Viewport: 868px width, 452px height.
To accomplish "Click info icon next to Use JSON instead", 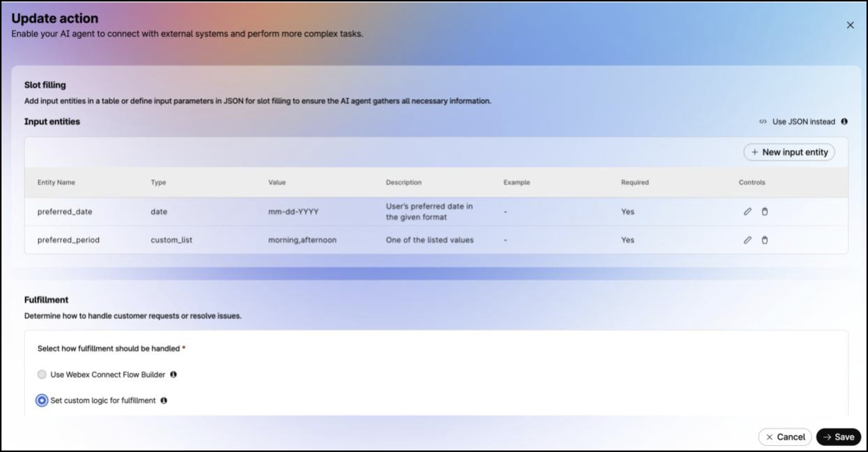I will pos(844,121).
